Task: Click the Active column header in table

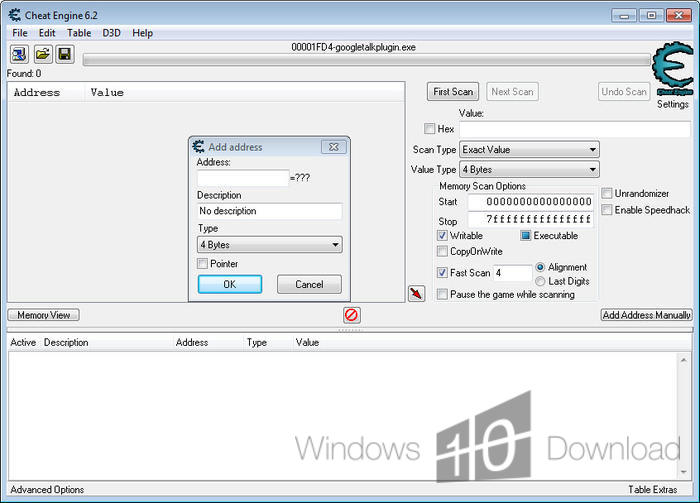Action: (x=23, y=342)
